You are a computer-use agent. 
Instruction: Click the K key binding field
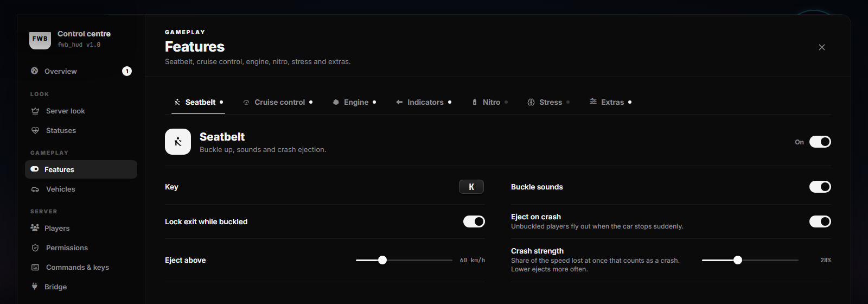coord(471,187)
